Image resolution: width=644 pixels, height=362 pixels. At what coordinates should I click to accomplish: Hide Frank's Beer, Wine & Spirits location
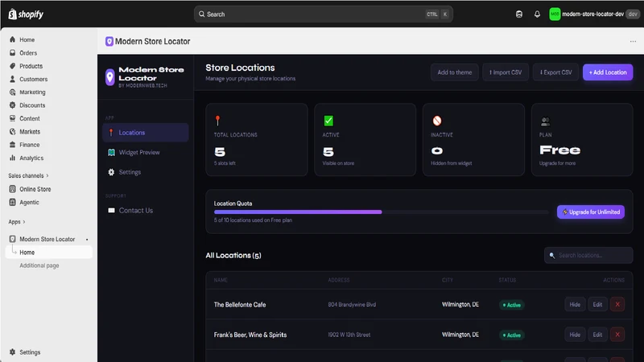point(575,335)
